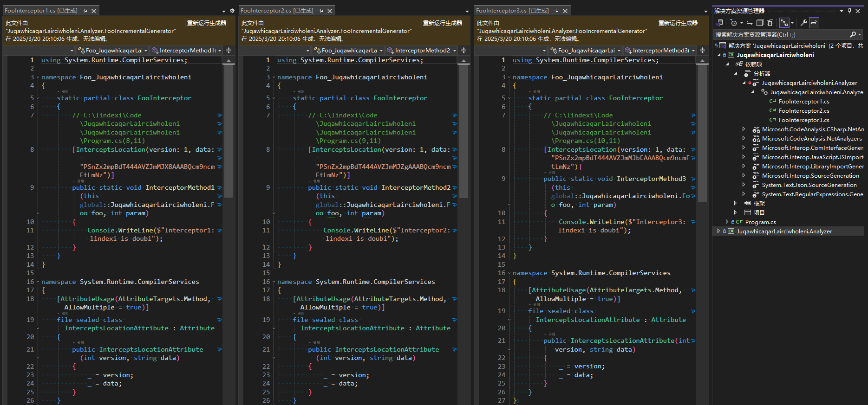Click Show All Files icon in Solution Explorer
Screen dimensions: 868x405
point(770,23)
